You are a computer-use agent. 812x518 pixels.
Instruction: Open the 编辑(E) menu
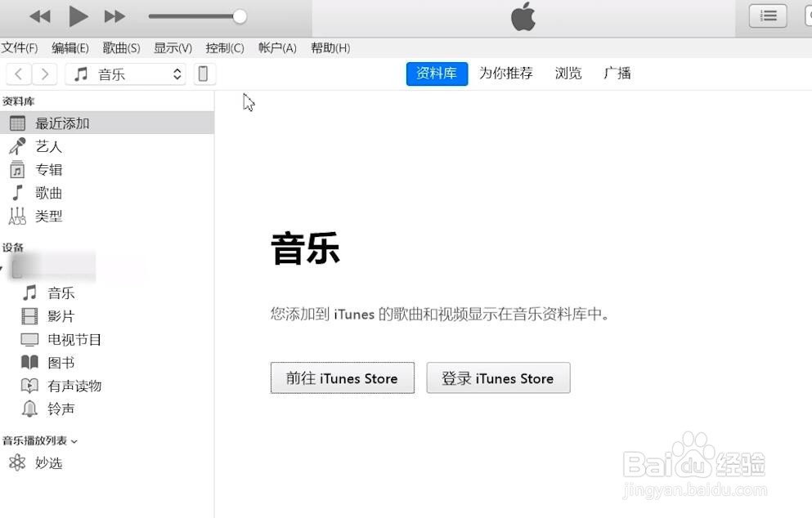(70, 48)
